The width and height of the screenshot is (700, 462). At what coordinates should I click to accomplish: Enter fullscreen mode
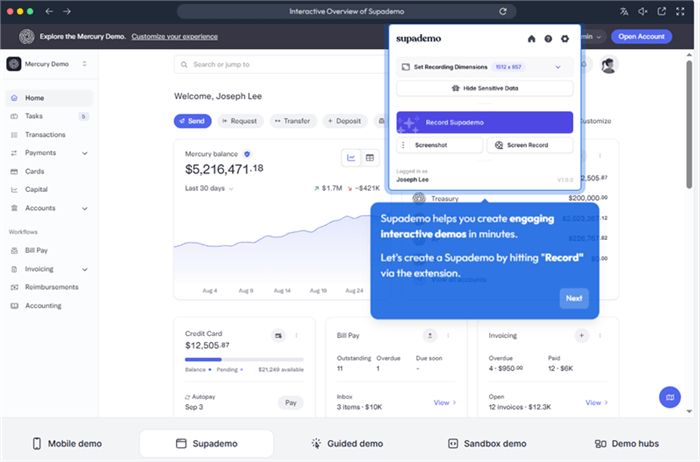click(x=680, y=12)
